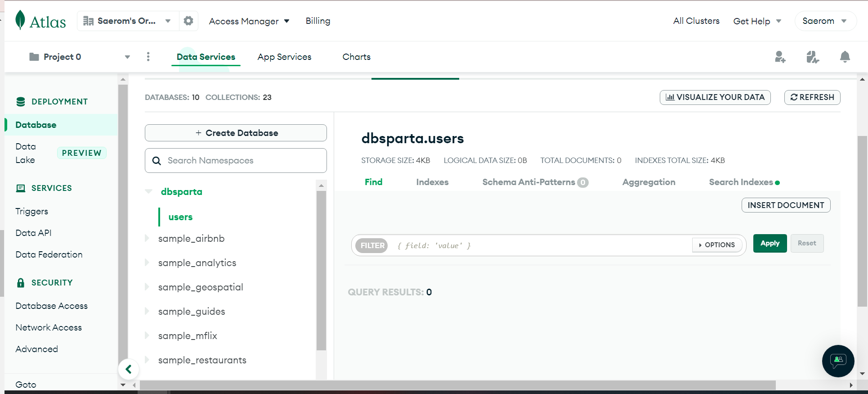Screen dimensions: 868x394
Task: Click Insert Document button
Action: 786,205
